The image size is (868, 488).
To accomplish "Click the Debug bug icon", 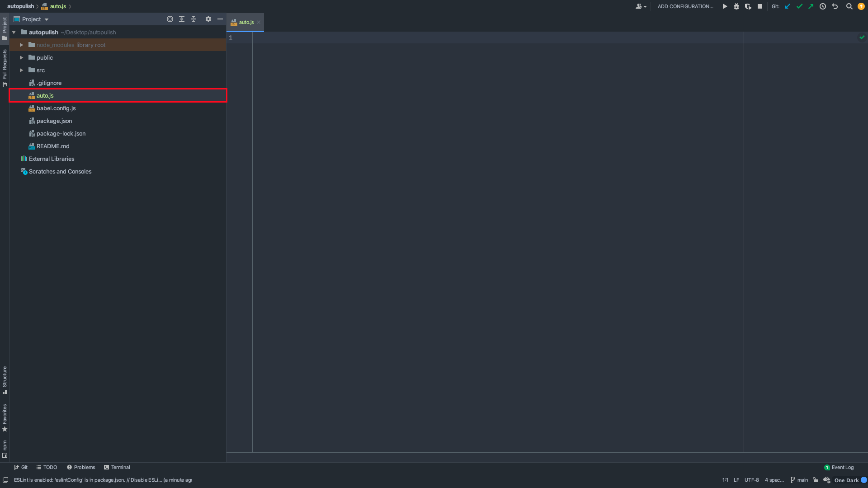I will tap(736, 6).
